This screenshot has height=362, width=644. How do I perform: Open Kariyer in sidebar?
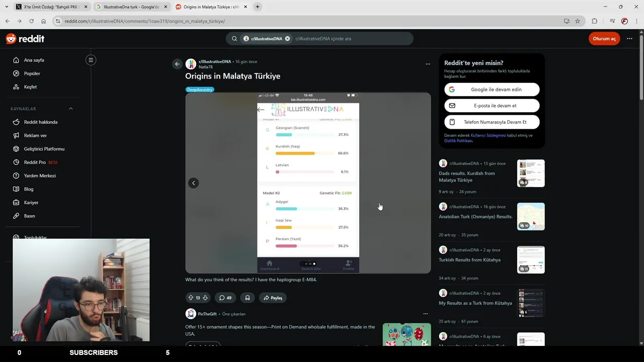[x=31, y=203]
